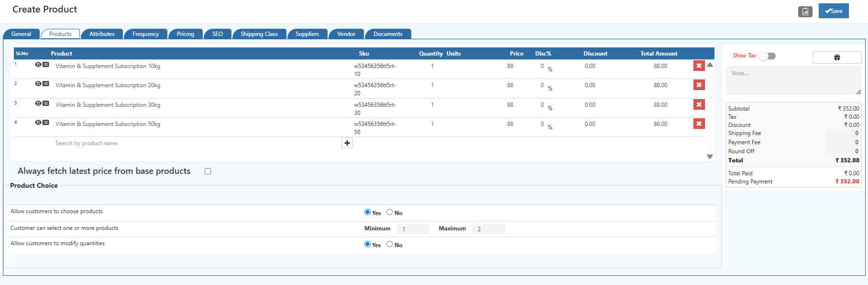This screenshot has height=285, width=868.
Task: Toggle the Show Tax switch
Action: coord(768,56)
